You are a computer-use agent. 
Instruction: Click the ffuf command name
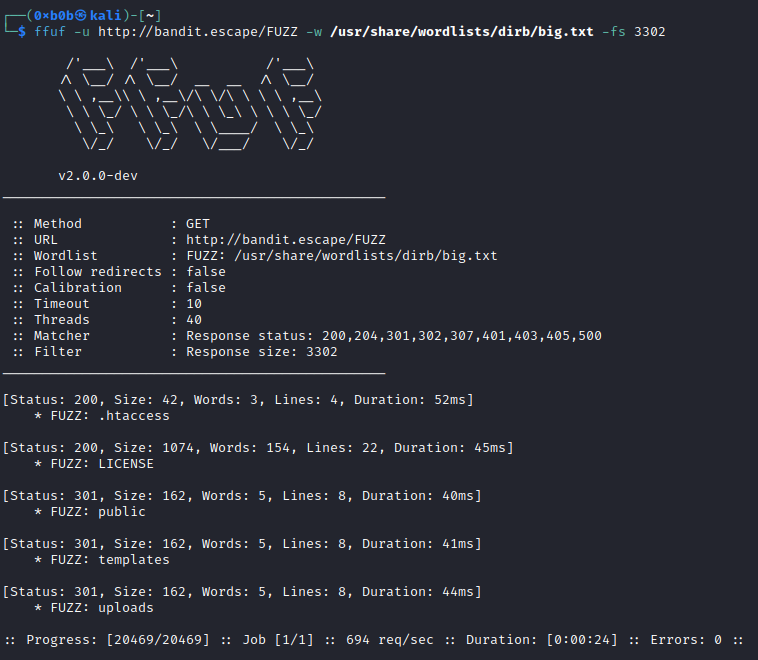click(49, 32)
